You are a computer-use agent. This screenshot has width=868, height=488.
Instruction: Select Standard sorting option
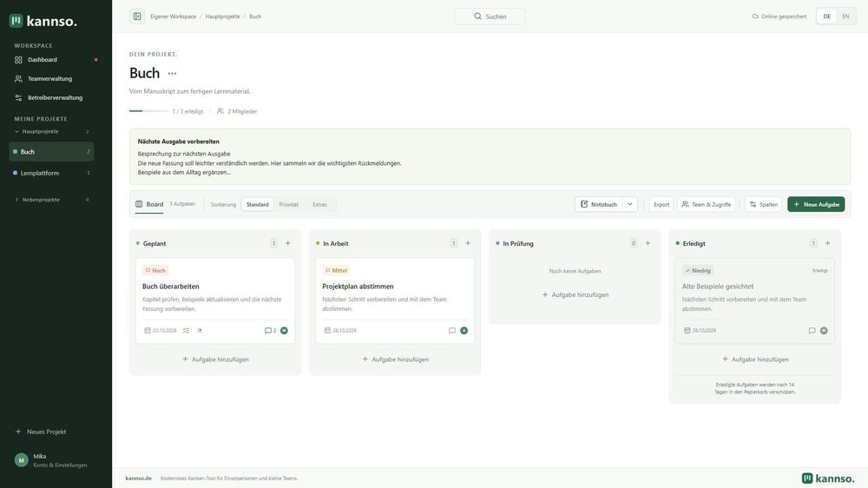(x=258, y=204)
